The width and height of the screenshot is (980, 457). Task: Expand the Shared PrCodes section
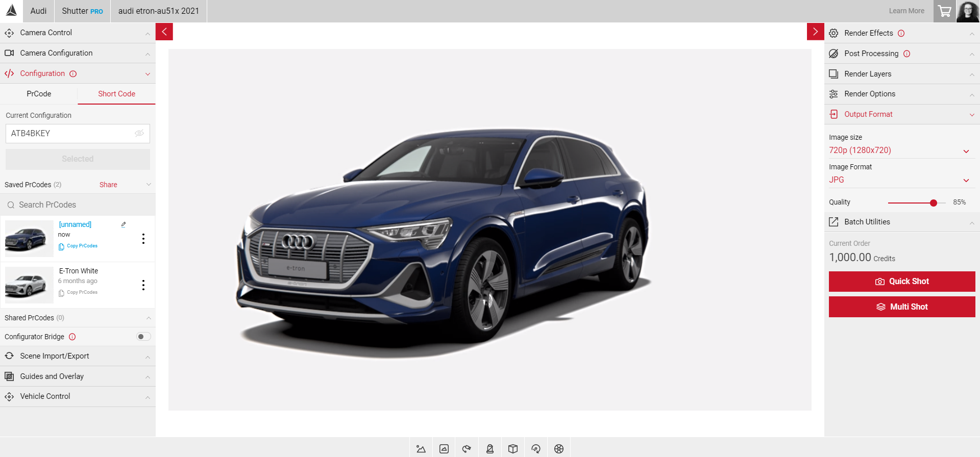tap(78, 318)
